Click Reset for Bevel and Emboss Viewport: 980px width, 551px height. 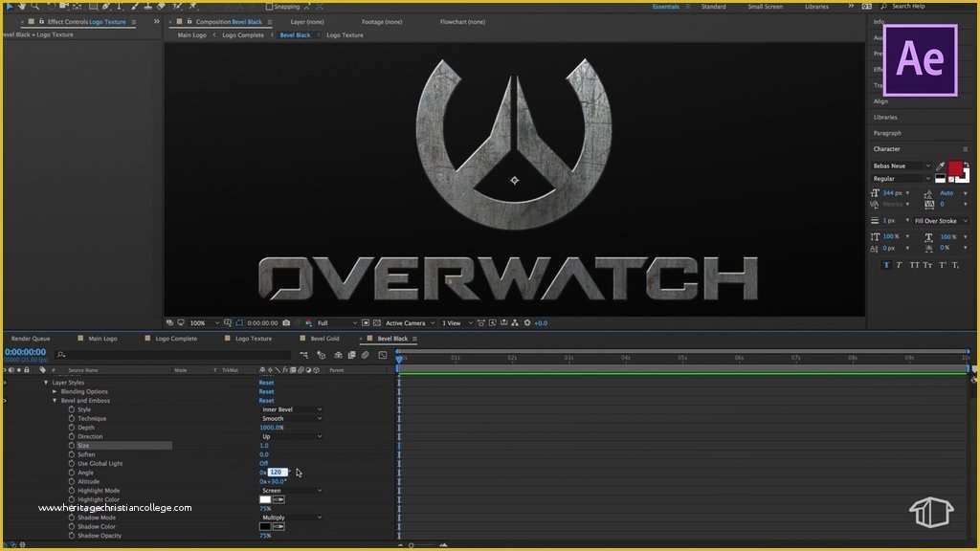(266, 401)
